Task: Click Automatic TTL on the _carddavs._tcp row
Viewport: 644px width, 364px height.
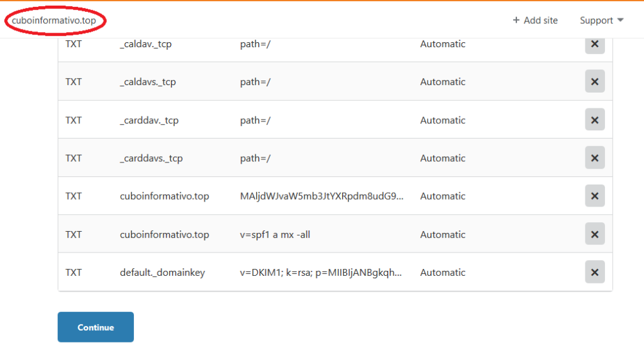Action: [442, 157]
